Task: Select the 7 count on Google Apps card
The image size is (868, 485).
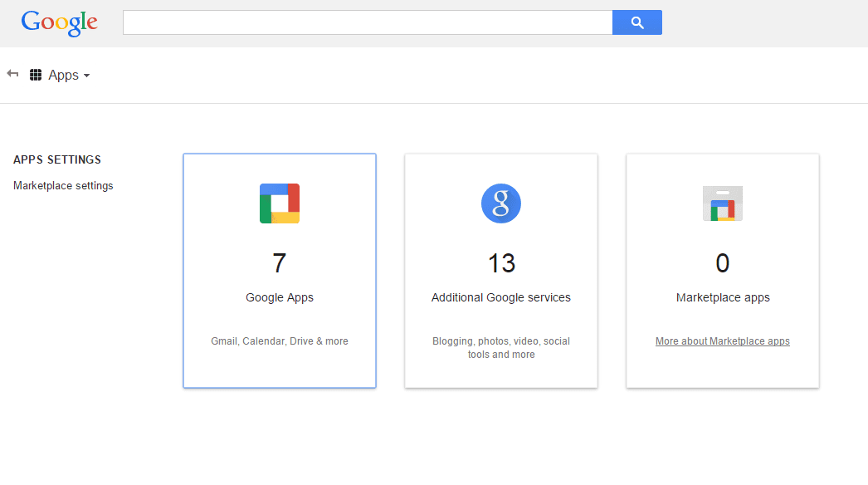Action: [280, 262]
